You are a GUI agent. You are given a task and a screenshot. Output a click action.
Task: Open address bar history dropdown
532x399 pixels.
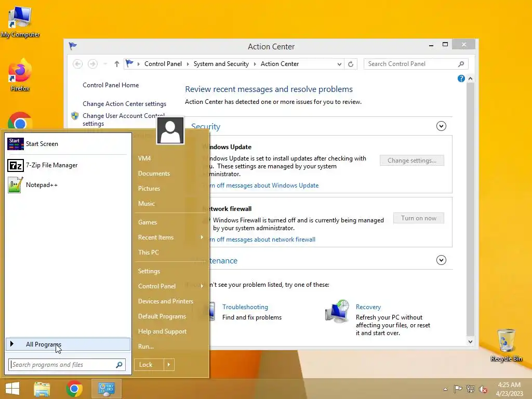pos(339,64)
